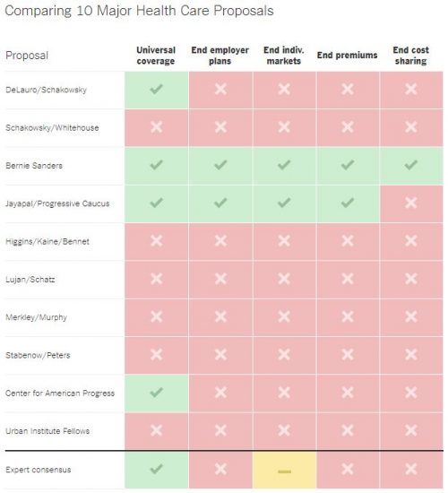This screenshot has height=493, width=448.
Task: Click Bernie Sanders end employer plans checkmark
Action: [x=220, y=165]
